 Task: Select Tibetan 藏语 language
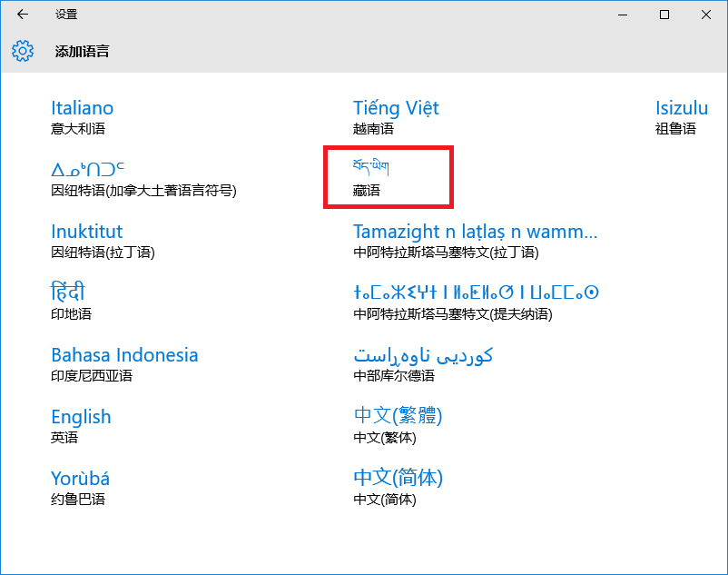pos(371,178)
